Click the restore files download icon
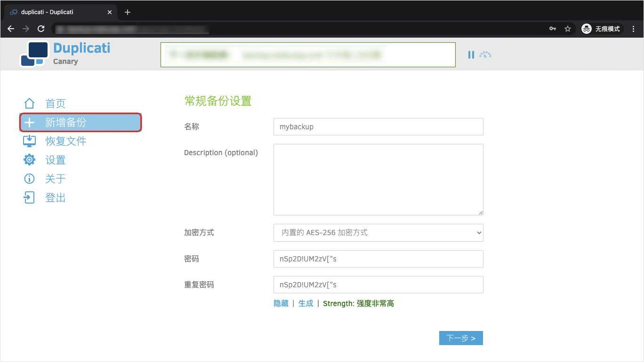The image size is (644, 362). tap(29, 141)
